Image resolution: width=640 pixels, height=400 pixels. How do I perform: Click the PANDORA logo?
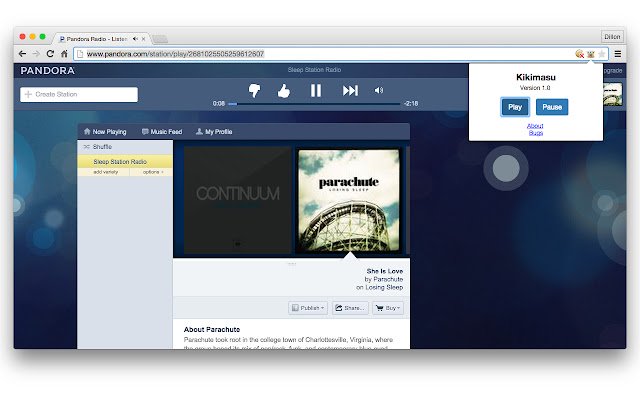click(x=47, y=71)
